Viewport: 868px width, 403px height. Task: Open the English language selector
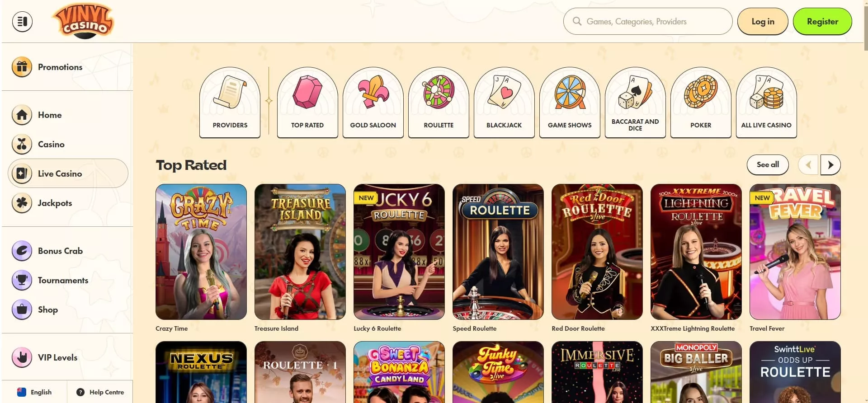click(34, 392)
